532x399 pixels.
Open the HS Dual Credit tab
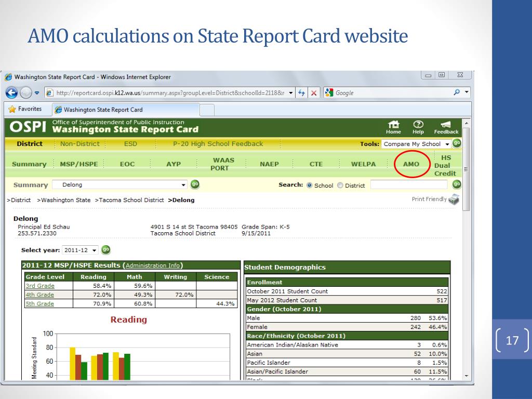[x=445, y=166]
